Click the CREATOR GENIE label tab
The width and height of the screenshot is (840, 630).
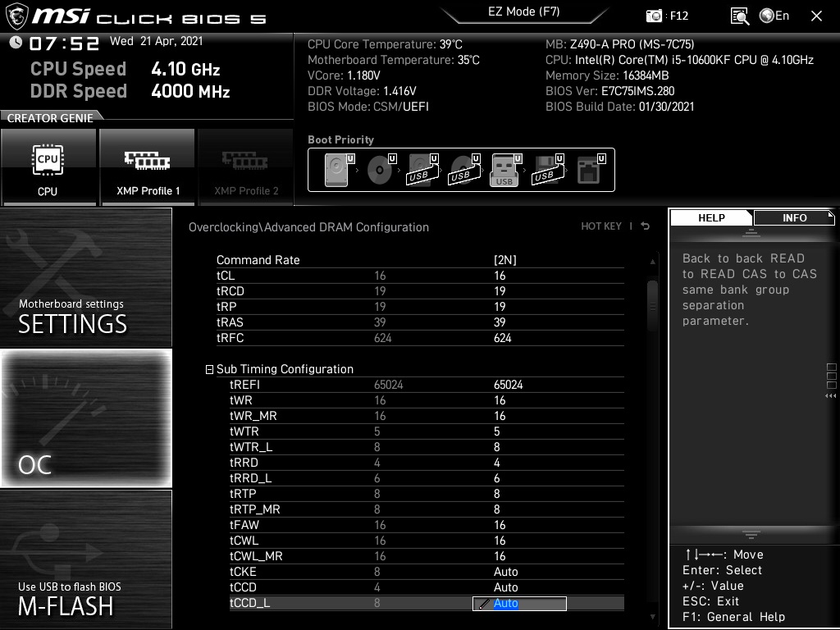pos(50,118)
